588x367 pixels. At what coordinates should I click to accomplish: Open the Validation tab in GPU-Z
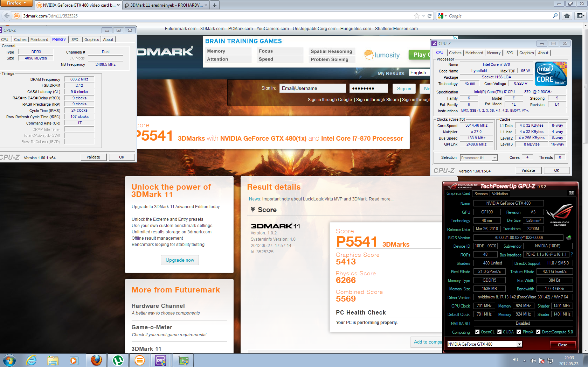(500, 193)
